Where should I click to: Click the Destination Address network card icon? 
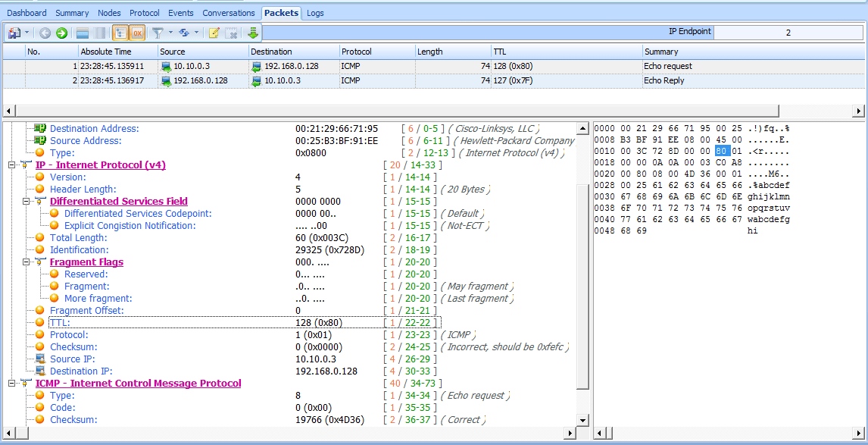coord(40,129)
